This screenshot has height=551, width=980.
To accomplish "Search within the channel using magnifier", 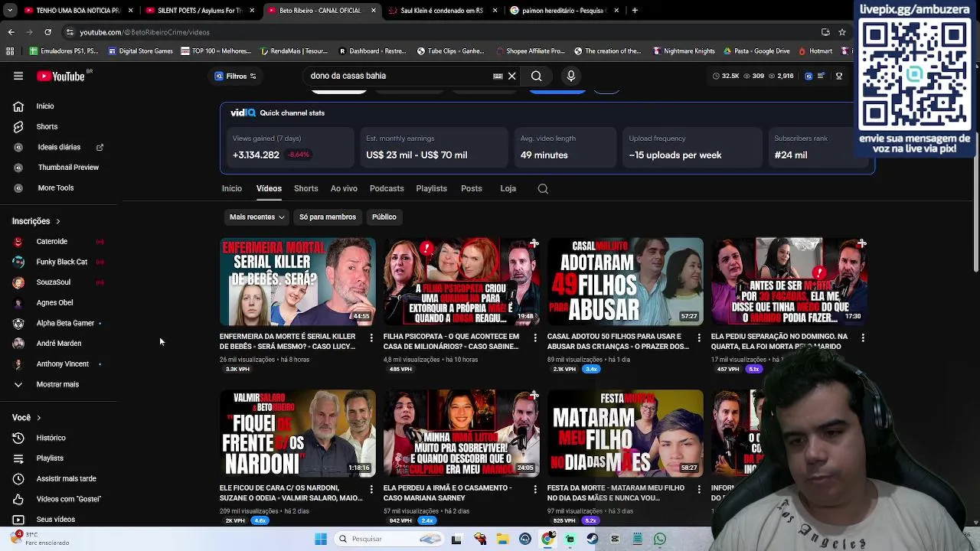I will 543,189.
